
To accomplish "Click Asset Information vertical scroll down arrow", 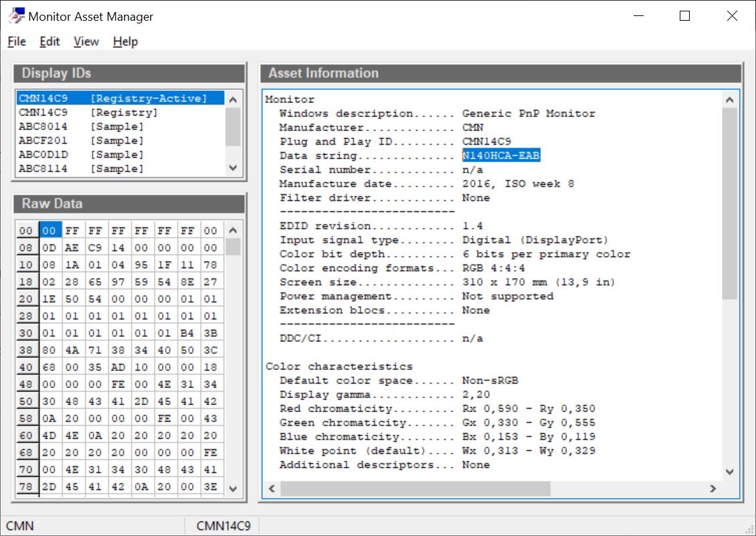I will point(729,472).
